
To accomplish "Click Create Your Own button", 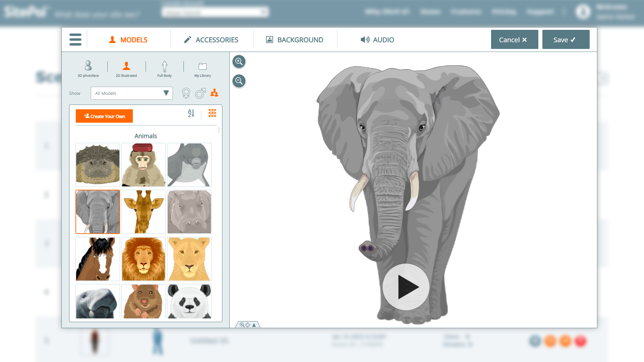I will click(x=104, y=116).
